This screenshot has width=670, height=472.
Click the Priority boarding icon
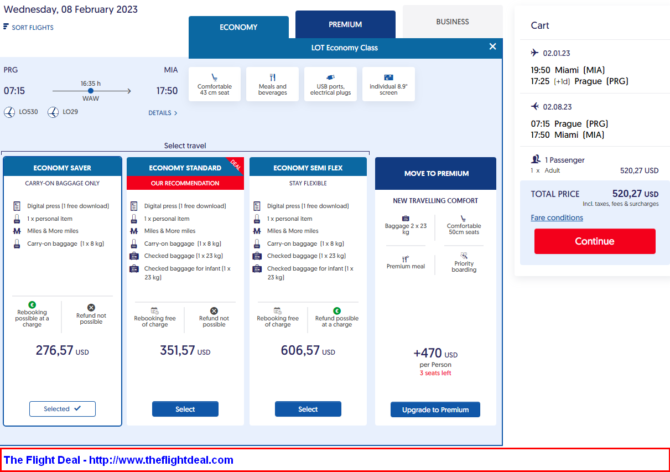click(464, 256)
